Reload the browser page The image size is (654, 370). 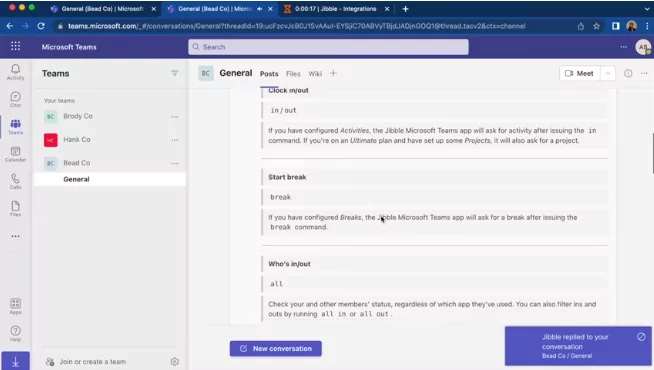point(41,26)
